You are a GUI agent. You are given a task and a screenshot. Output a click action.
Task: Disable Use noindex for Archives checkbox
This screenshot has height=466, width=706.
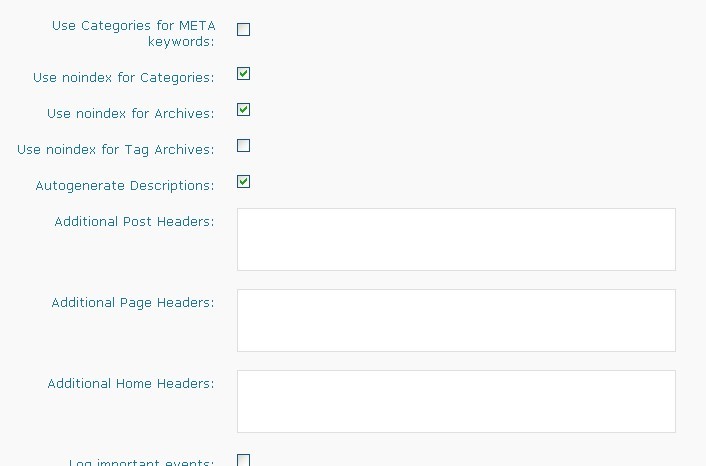click(243, 110)
